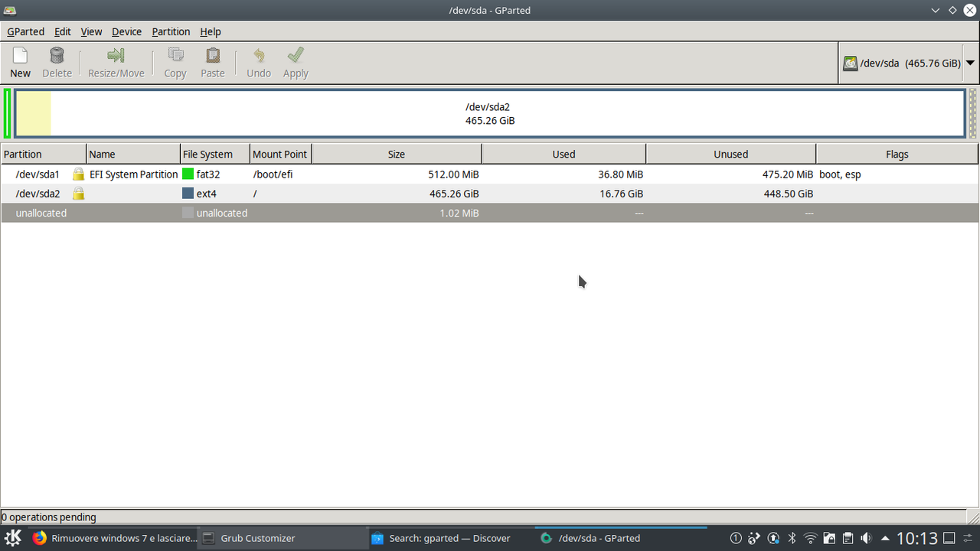
Task: Click the lock icon on /dev/sda2 row
Action: (78, 194)
